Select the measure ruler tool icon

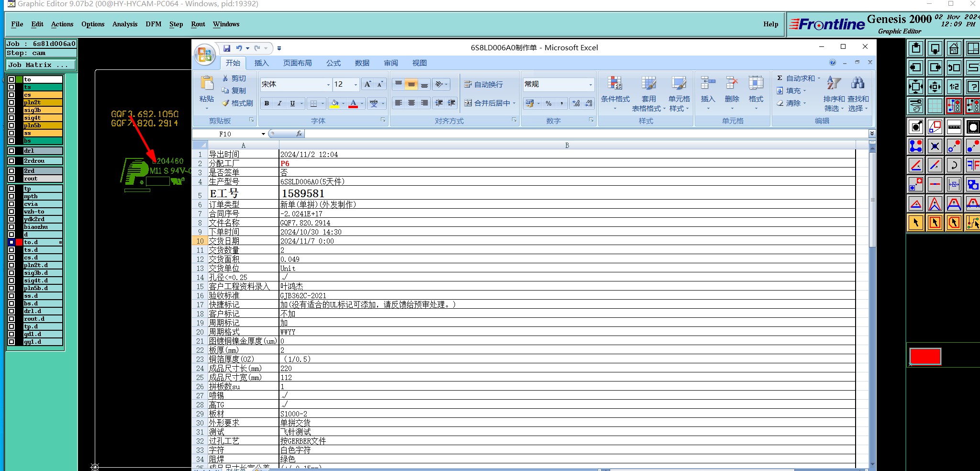954,127
